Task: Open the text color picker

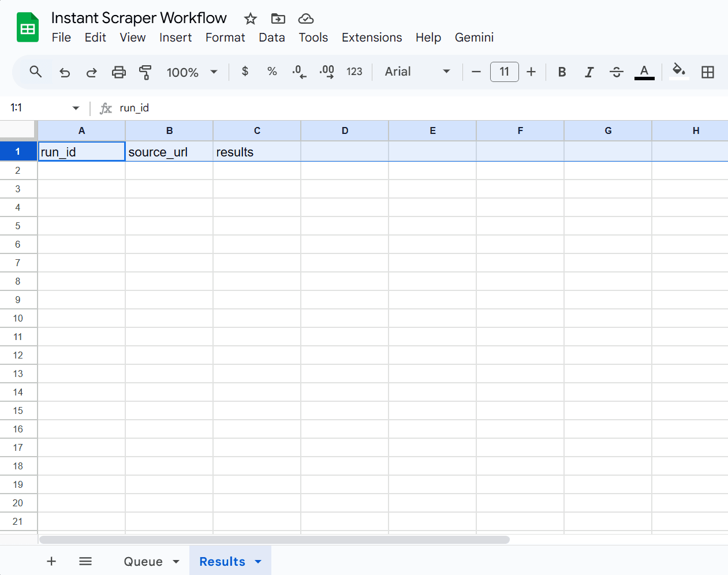Action: [x=644, y=72]
